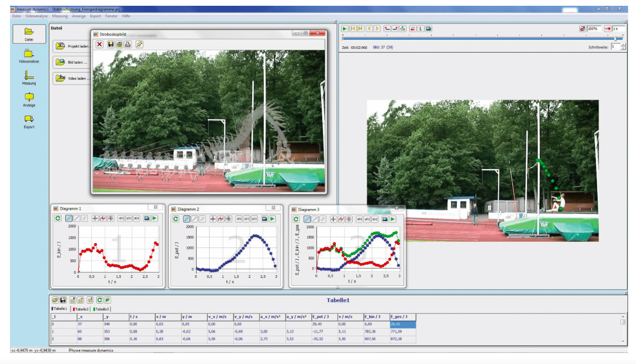Click the Bild laden button
636x364 pixels.
(x=72, y=62)
